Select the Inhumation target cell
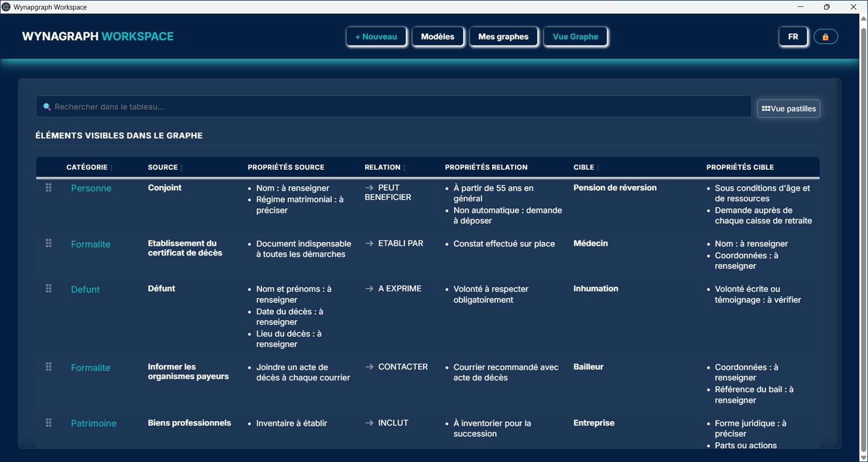This screenshot has width=868, height=462. (x=596, y=289)
